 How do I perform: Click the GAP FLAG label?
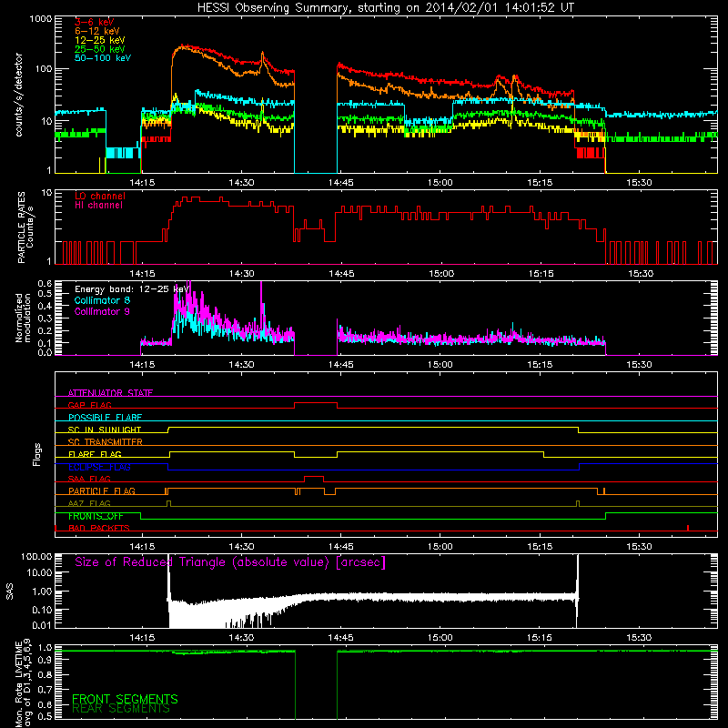click(90, 405)
